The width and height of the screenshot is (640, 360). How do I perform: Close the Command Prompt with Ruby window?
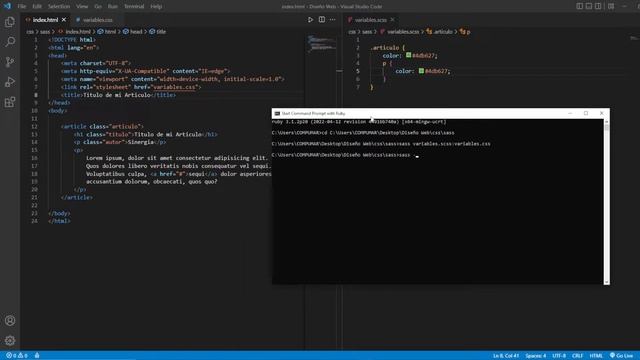[x=602, y=113]
